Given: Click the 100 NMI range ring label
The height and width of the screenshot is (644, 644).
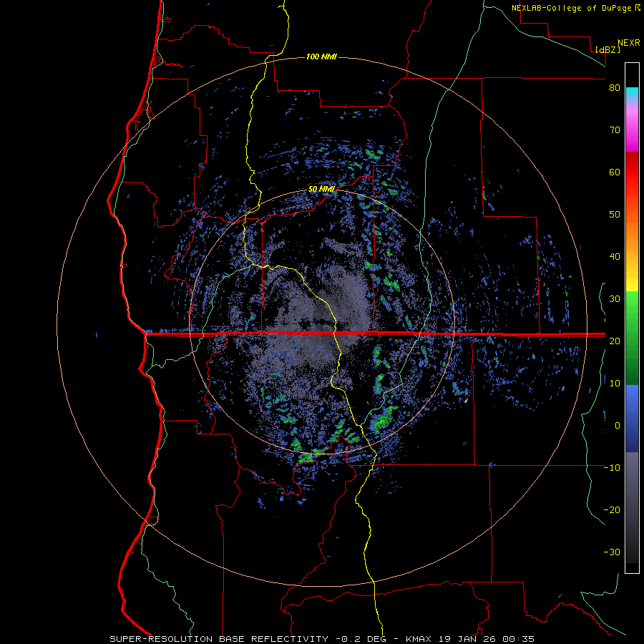Looking at the screenshot, I should pos(321,57).
